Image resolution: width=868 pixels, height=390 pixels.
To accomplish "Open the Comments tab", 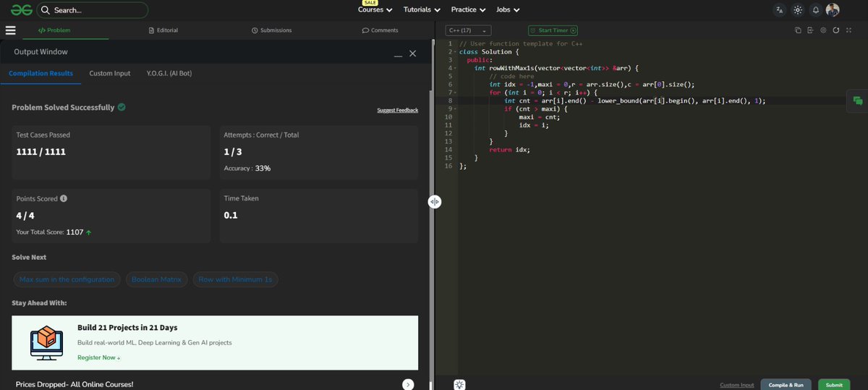I will click(380, 30).
